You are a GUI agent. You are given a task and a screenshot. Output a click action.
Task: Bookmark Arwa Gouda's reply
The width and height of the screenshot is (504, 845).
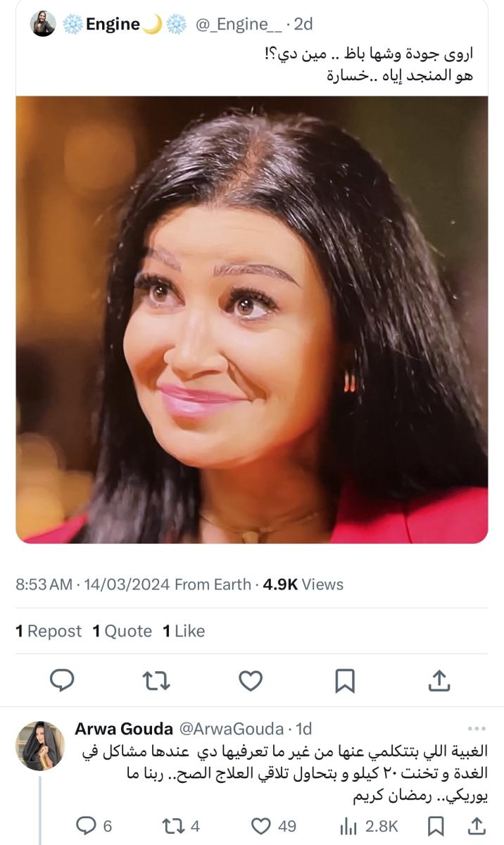pyautogui.click(x=436, y=825)
